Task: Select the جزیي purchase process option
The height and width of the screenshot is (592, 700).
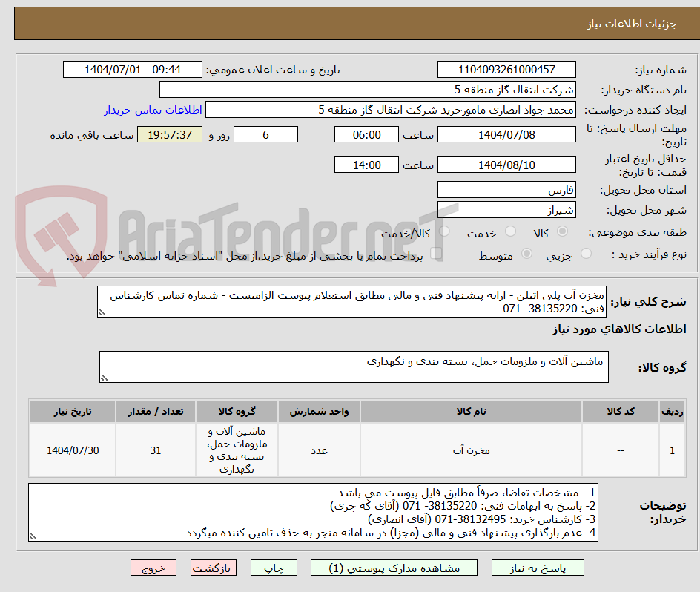Action: [x=586, y=252]
